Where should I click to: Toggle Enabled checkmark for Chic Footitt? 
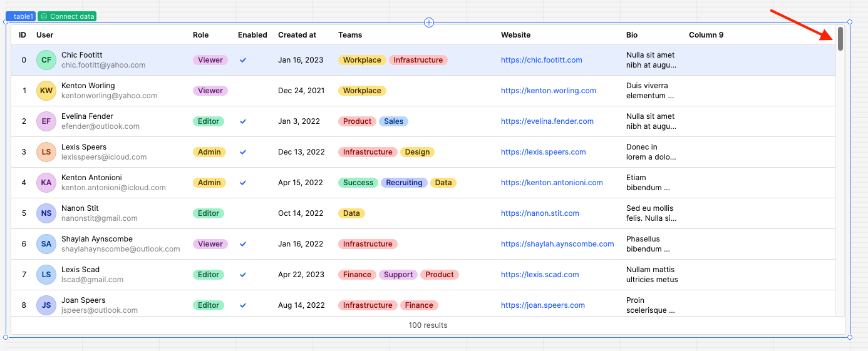[243, 60]
